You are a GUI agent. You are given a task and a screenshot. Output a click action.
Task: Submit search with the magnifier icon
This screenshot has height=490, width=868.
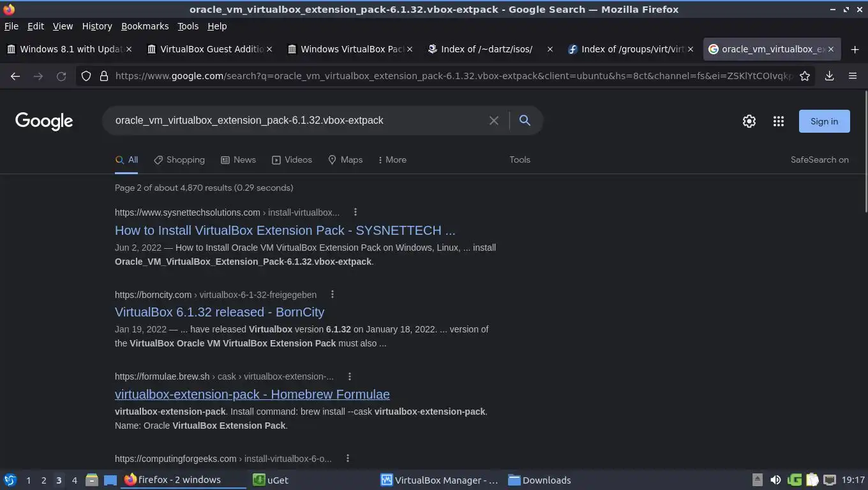click(x=525, y=121)
